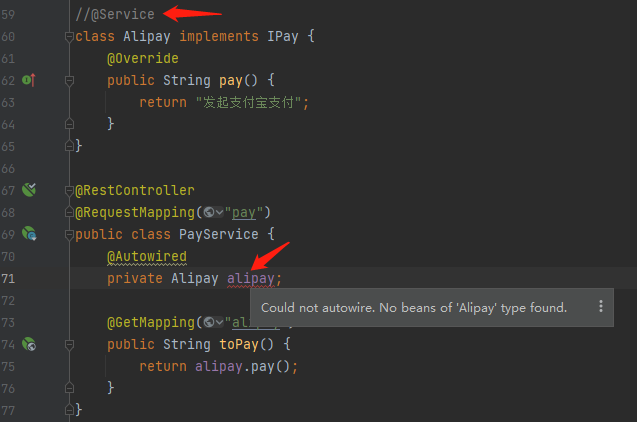Collapse the Alipay class fold marker
Viewport: 637px width, 422px height.
coord(69,36)
